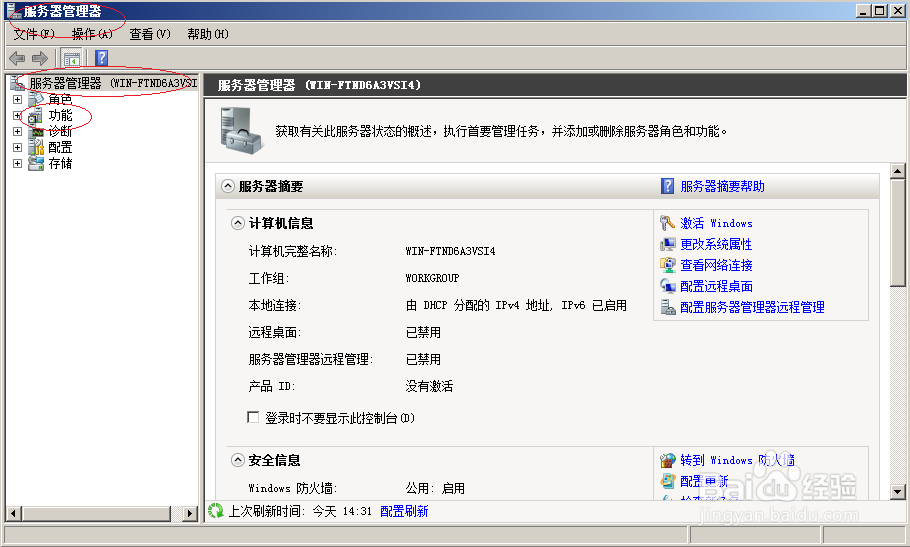Select the 功能 tree item label
Image resolution: width=910 pixels, height=547 pixels.
(60, 115)
